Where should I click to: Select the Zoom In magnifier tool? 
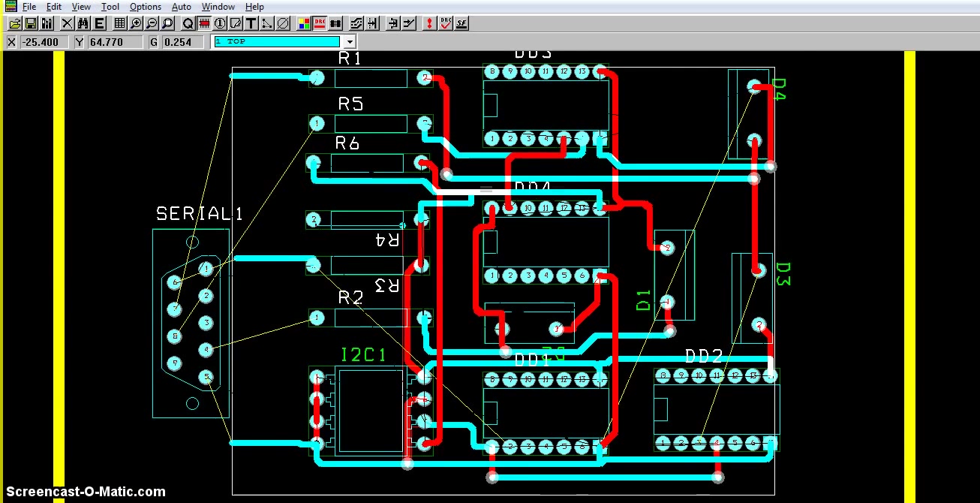pos(136,23)
